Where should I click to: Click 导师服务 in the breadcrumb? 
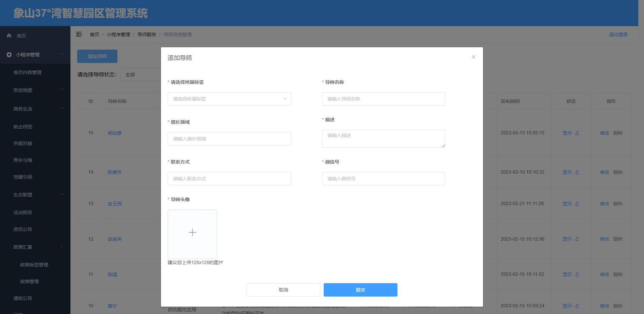[x=147, y=35]
